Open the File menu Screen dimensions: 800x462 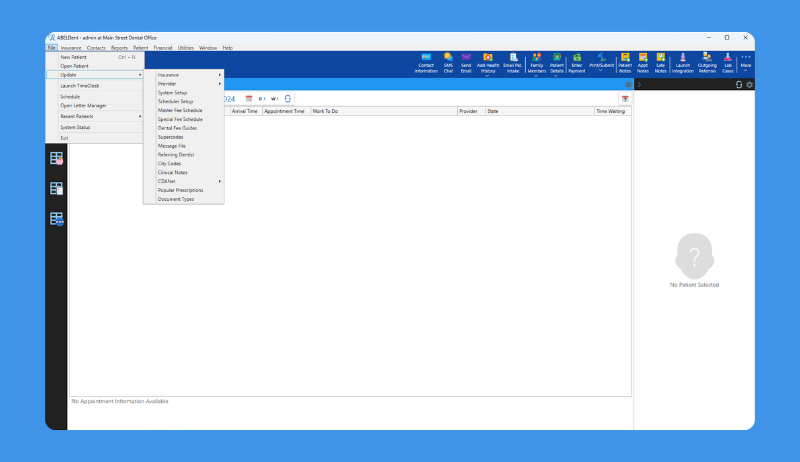(52, 48)
